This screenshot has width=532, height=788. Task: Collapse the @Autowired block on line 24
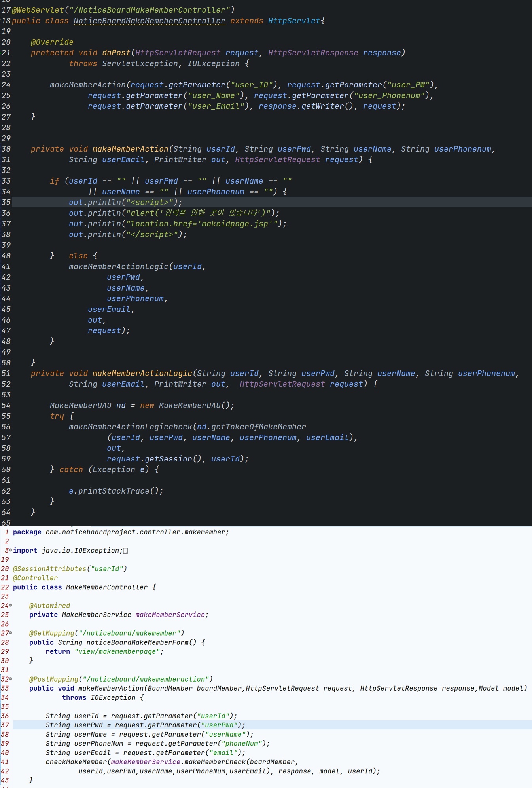(11, 605)
